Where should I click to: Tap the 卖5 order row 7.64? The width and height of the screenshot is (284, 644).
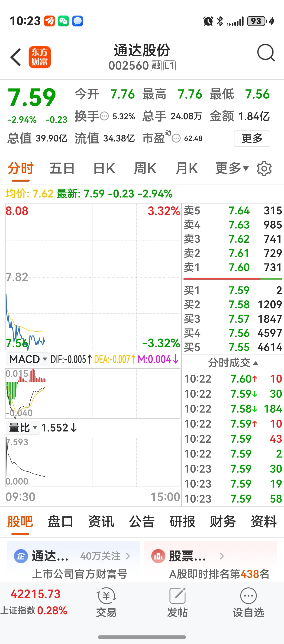click(233, 211)
